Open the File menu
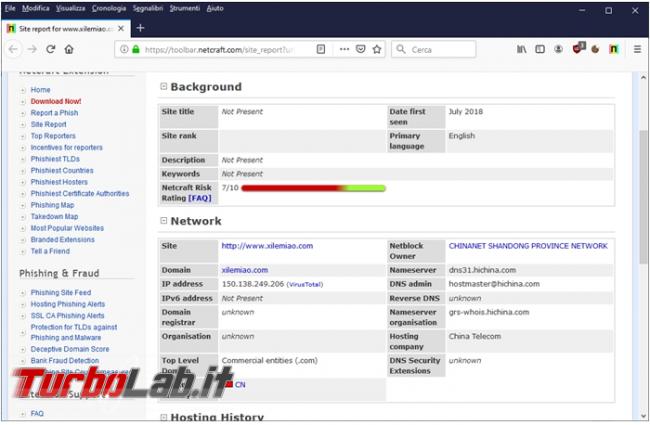650x425 pixels. (10, 8)
